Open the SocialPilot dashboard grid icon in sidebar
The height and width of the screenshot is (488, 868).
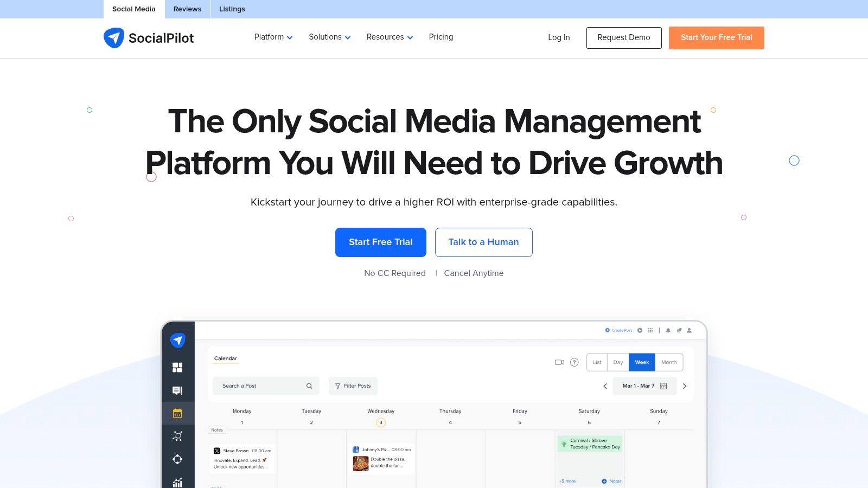[x=177, y=367]
